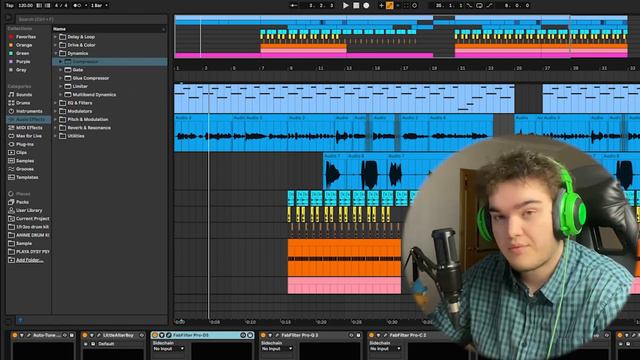The width and height of the screenshot is (640, 360).
Task: Open the Current Project place
Action: pyautogui.click(x=32, y=219)
